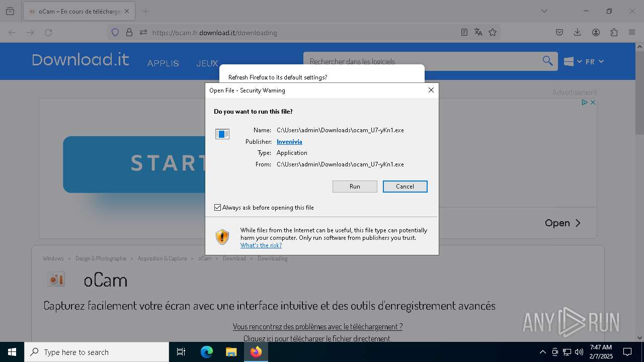This screenshot has width=644, height=362.
Task: Expand the Windows platform dropdown
Action: (573, 61)
